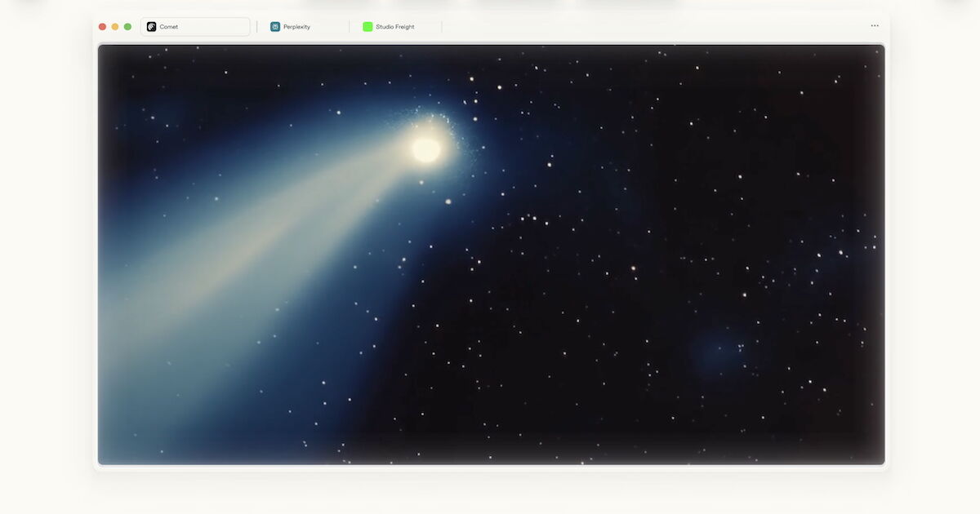Image resolution: width=980 pixels, height=514 pixels.
Task: Click the Comet wordmark inside the tab
Action: 169,26
